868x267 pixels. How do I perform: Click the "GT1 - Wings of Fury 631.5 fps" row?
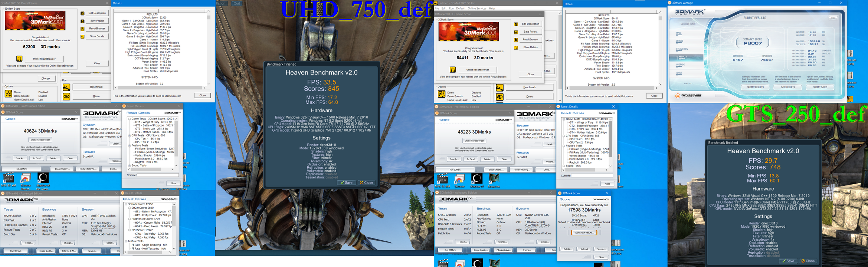point(154,122)
